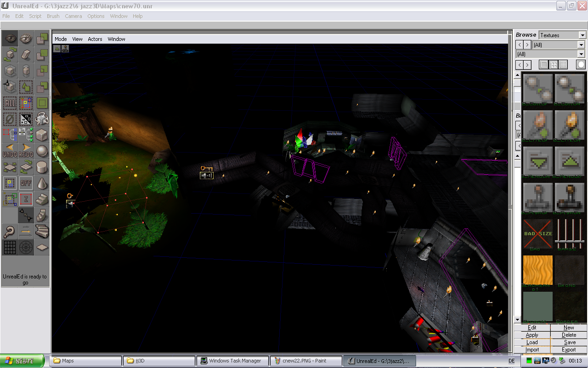Switch texture browser to single large view
The height and width of the screenshot is (368, 588).
point(544,65)
